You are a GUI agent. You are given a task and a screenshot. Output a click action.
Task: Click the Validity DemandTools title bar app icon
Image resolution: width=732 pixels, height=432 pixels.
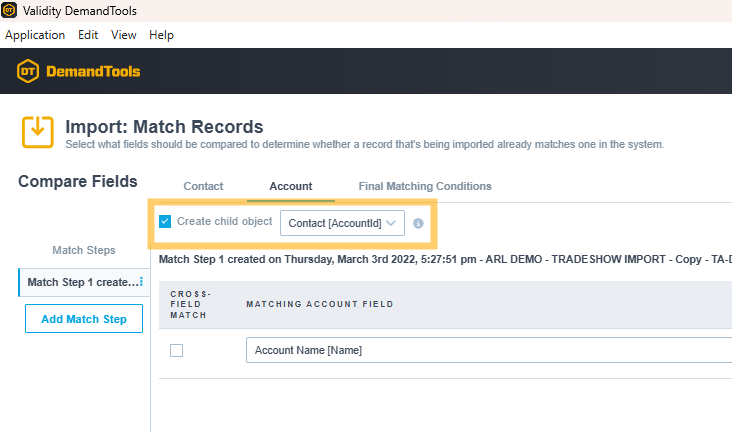(9, 10)
